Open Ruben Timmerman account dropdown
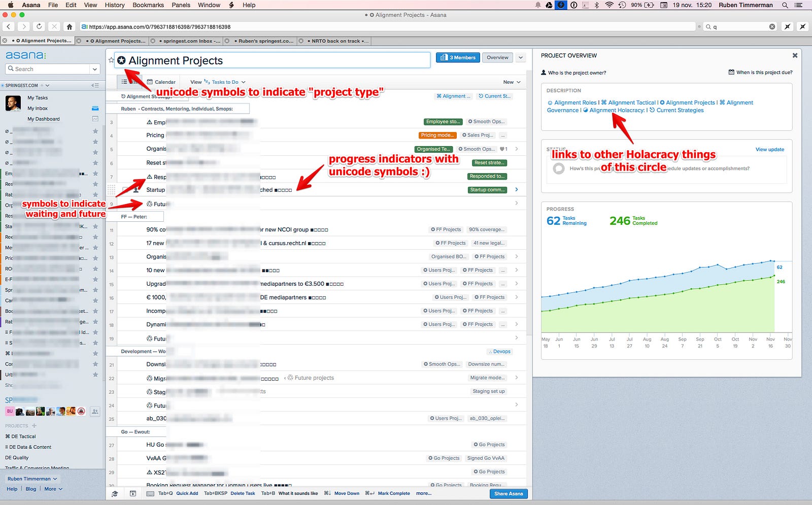This screenshot has width=812, height=505. point(32,479)
